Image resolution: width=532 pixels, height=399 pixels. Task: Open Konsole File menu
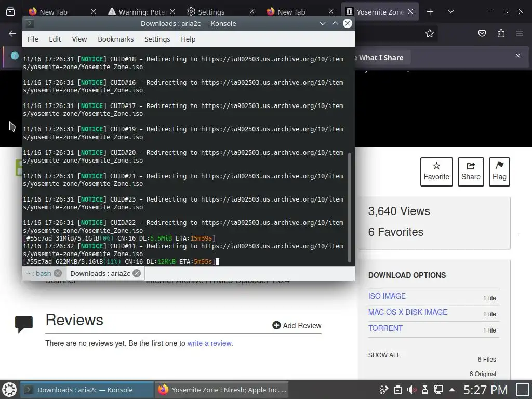tap(33, 39)
